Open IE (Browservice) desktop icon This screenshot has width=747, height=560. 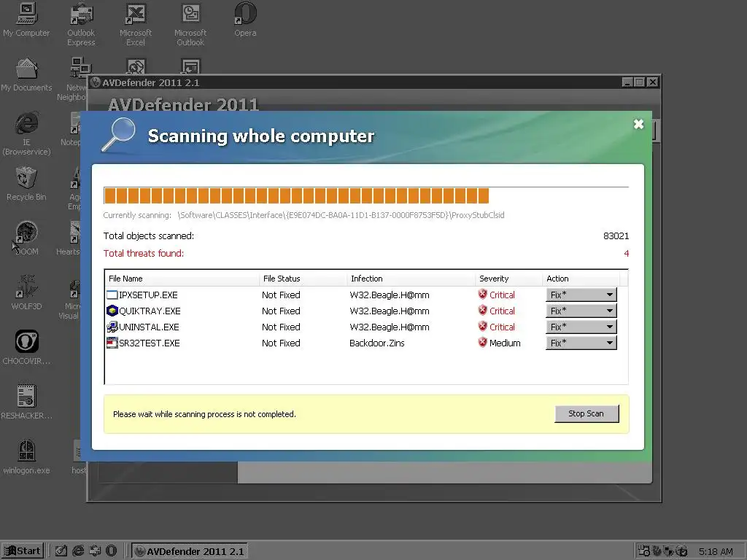tap(26, 134)
